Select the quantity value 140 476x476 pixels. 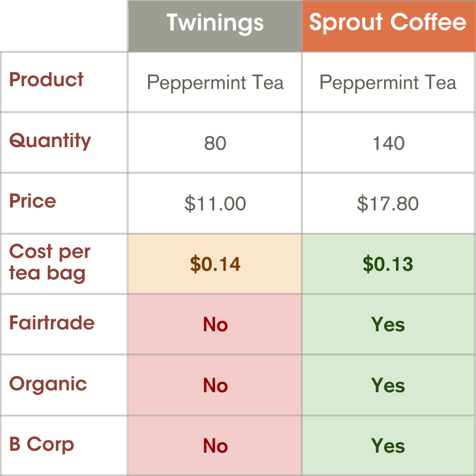(x=388, y=143)
